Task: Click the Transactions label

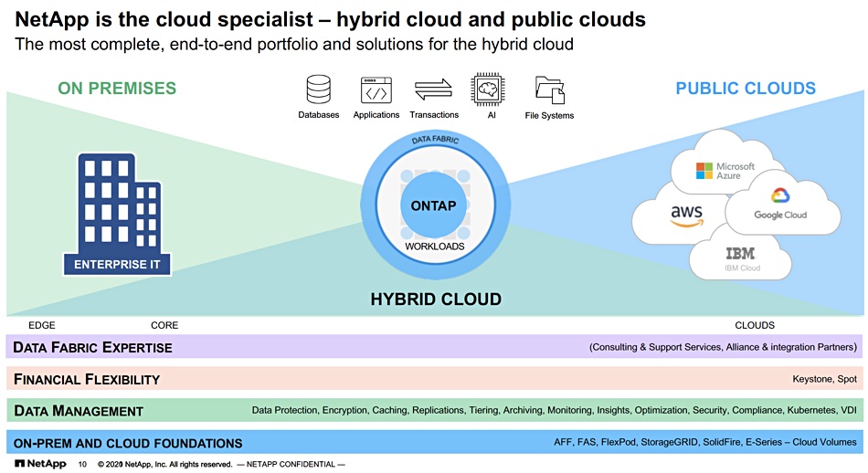Action: [x=434, y=114]
